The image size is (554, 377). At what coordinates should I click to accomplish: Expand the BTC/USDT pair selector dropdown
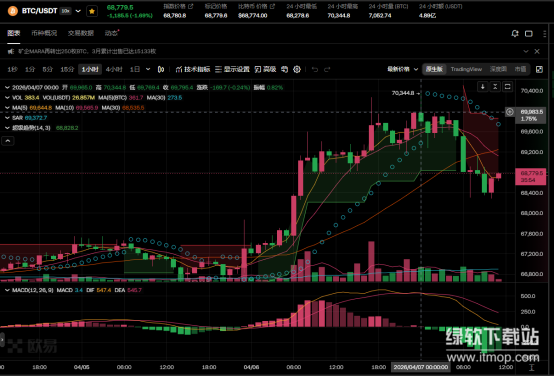point(78,11)
